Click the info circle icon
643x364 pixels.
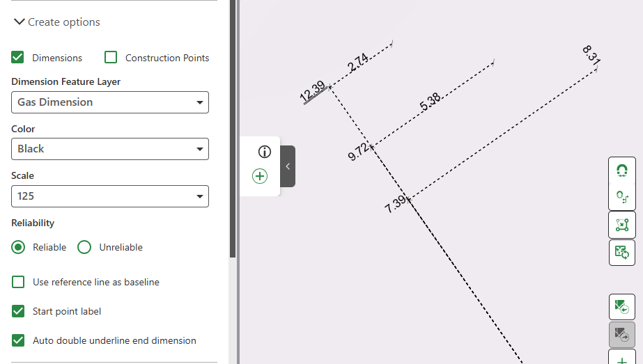pyautogui.click(x=265, y=152)
